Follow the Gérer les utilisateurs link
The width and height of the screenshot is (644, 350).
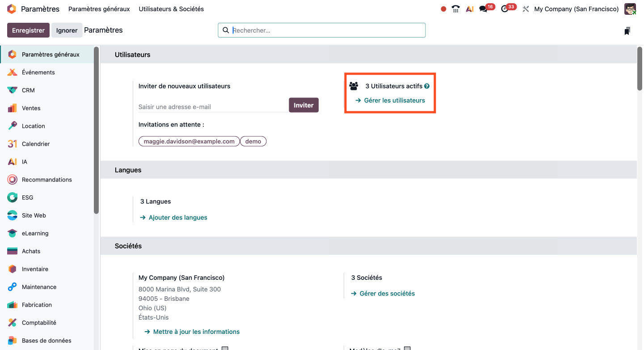coord(394,101)
